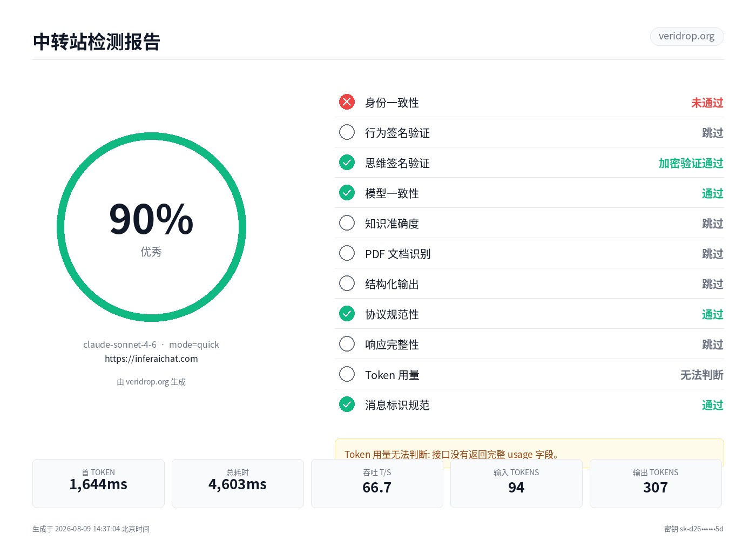The width and height of the screenshot is (756, 540).
Task: Click the green check icon for 消息标识规范
Action: point(347,404)
